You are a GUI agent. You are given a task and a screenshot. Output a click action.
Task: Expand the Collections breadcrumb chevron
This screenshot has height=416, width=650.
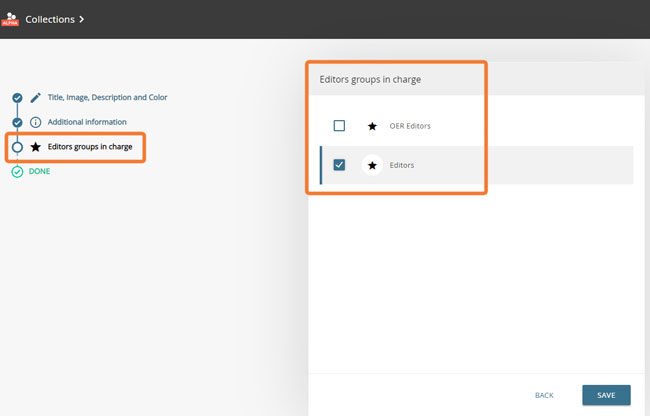109,18
